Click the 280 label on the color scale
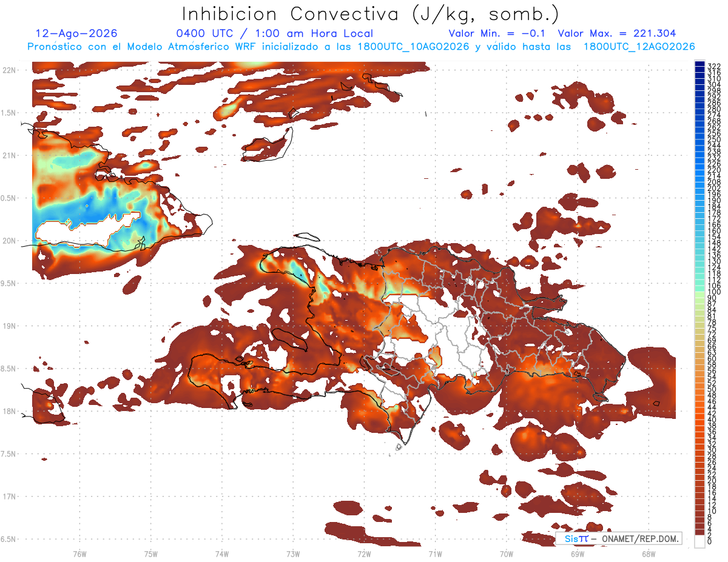 [x=713, y=109]
